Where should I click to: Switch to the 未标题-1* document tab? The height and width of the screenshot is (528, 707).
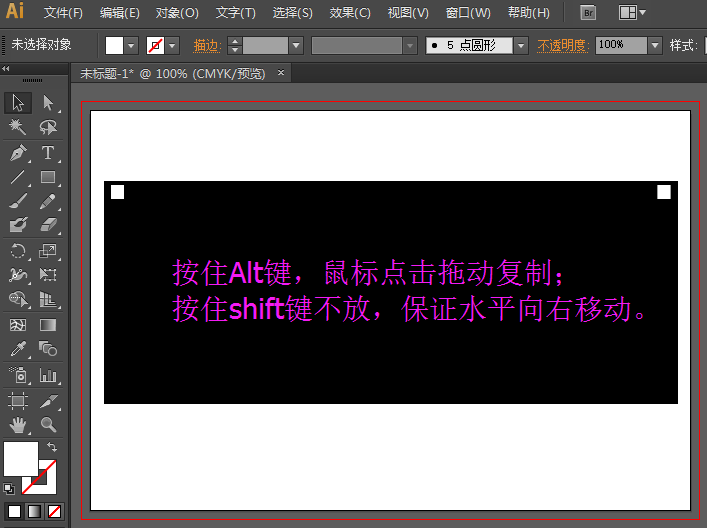tap(173, 73)
